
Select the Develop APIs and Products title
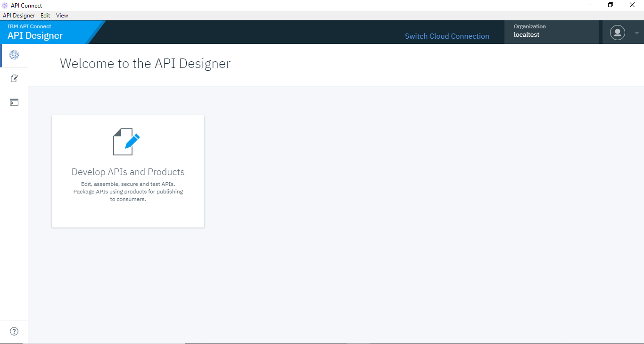pos(128,172)
